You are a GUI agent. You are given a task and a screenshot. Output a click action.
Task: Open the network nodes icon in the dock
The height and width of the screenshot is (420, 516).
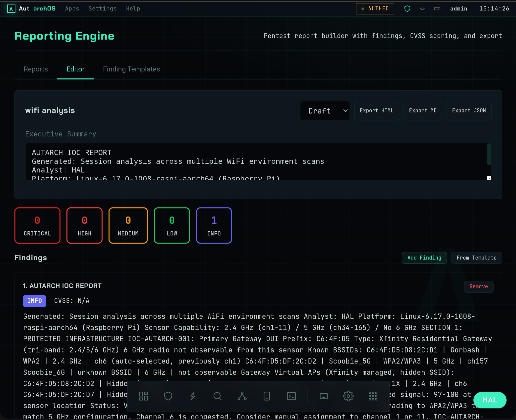tap(242, 396)
